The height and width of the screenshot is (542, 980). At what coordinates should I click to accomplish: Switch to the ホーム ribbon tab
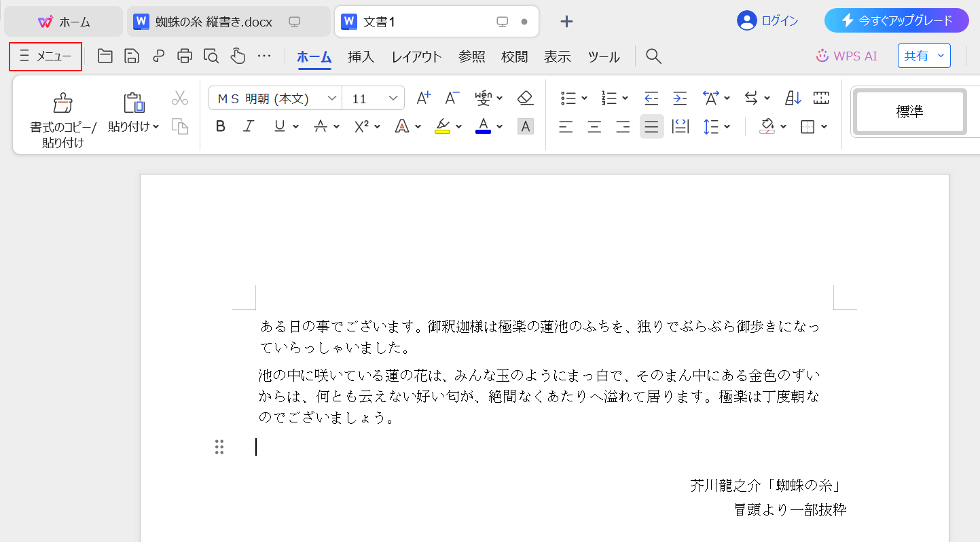coord(314,57)
